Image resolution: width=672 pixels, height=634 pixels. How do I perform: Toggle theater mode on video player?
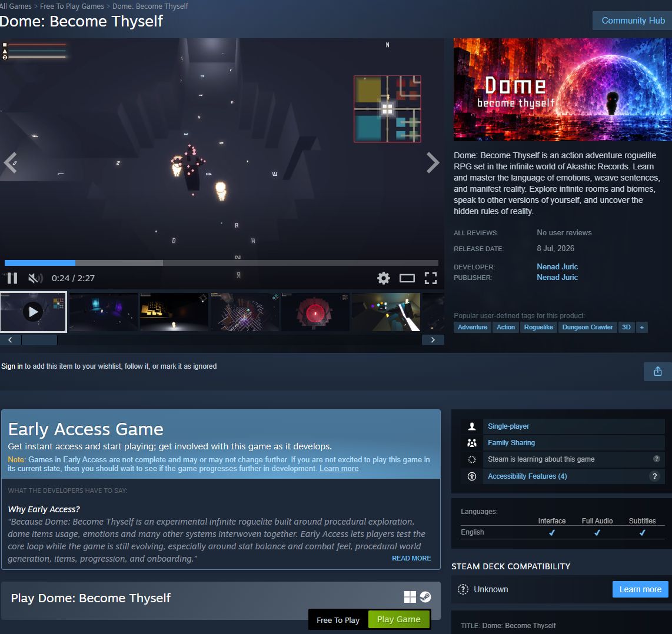(407, 278)
